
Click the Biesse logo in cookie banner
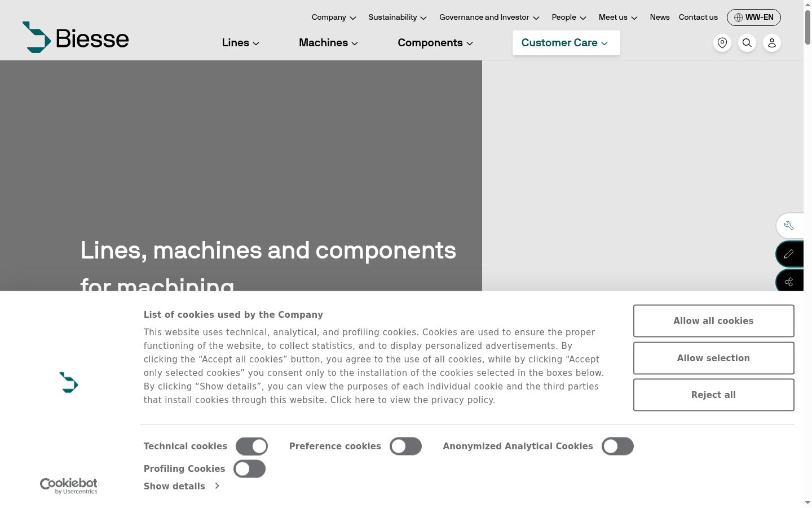(x=69, y=383)
